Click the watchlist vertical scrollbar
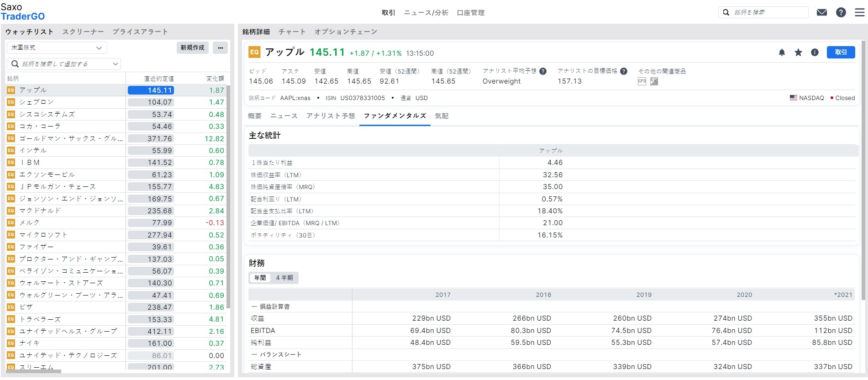The width and height of the screenshot is (868, 380). pos(228,196)
